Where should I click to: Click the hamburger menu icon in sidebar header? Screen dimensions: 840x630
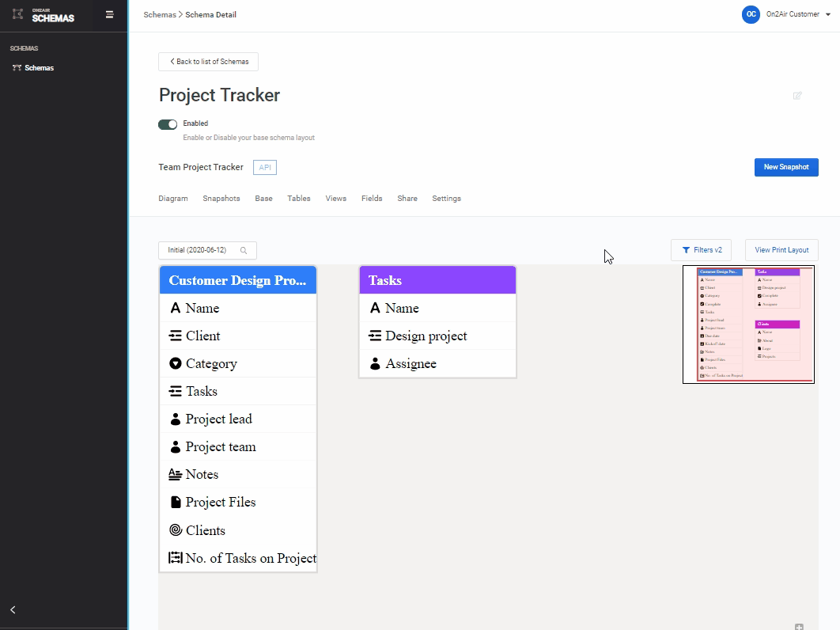click(x=109, y=14)
